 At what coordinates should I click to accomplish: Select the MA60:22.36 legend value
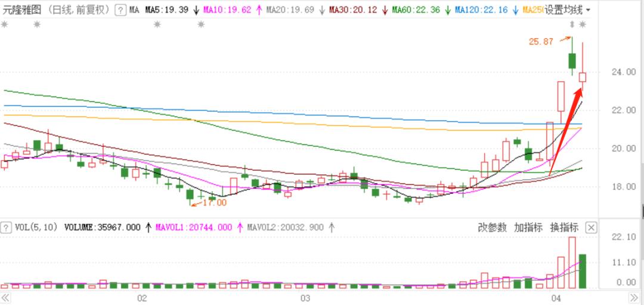click(x=416, y=10)
